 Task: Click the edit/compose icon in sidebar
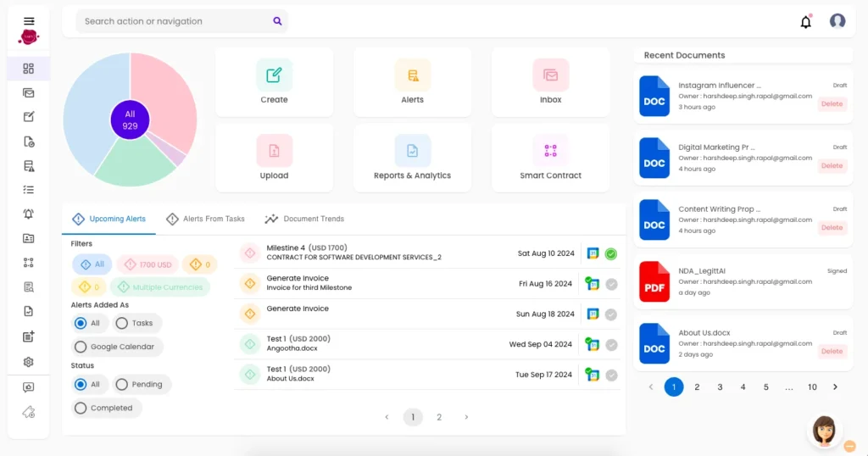pos(29,117)
